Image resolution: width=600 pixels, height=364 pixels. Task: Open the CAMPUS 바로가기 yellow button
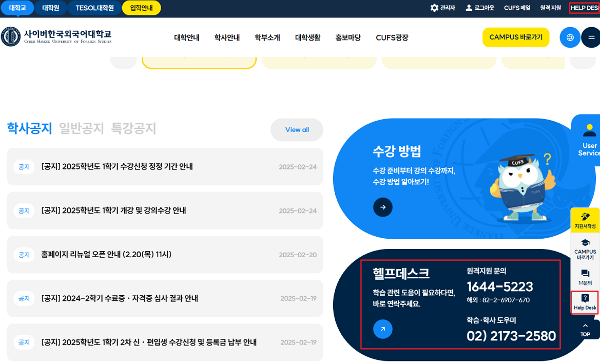pyautogui.click(x=516, y=37)
